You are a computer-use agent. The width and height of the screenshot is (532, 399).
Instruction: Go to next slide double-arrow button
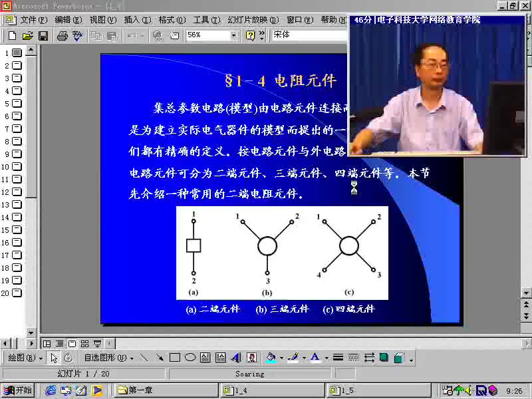point(526,317)
